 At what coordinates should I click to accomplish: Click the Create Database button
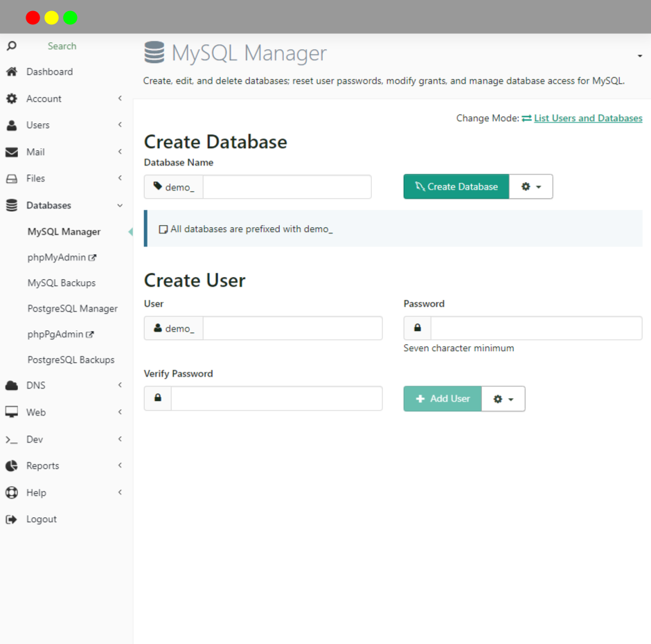coord(456,186)
